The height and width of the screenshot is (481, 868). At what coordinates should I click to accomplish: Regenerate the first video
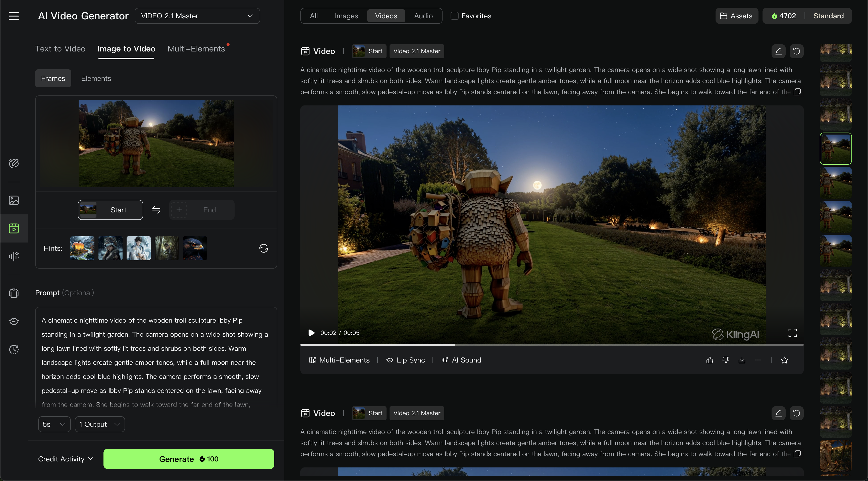(x=797, y=51)
